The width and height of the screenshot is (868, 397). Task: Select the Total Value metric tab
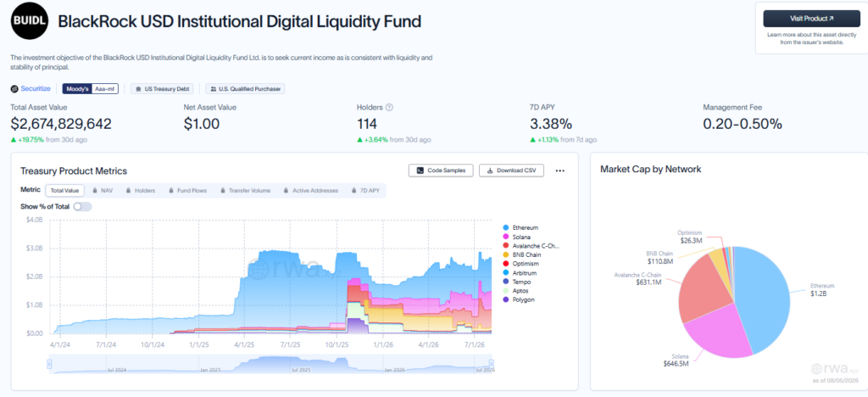tap(64, 191)
